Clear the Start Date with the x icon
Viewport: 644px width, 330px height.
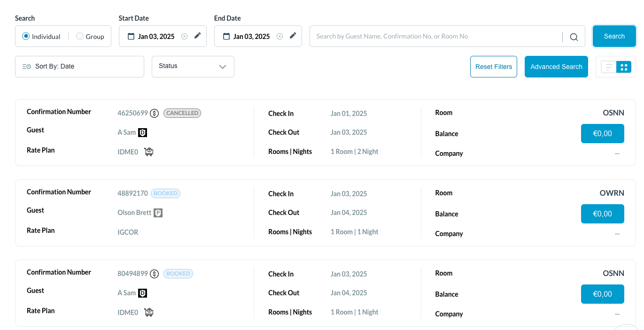click(x=184, y=36)
